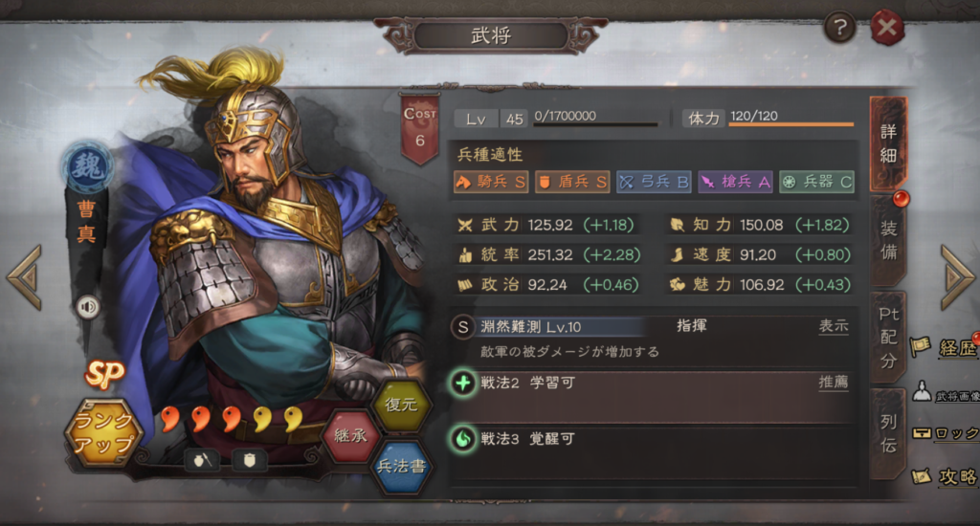Click 推薦 link for 戦法2
The image size is (980, 526).
pyautogui.click(x=834, y=383)
